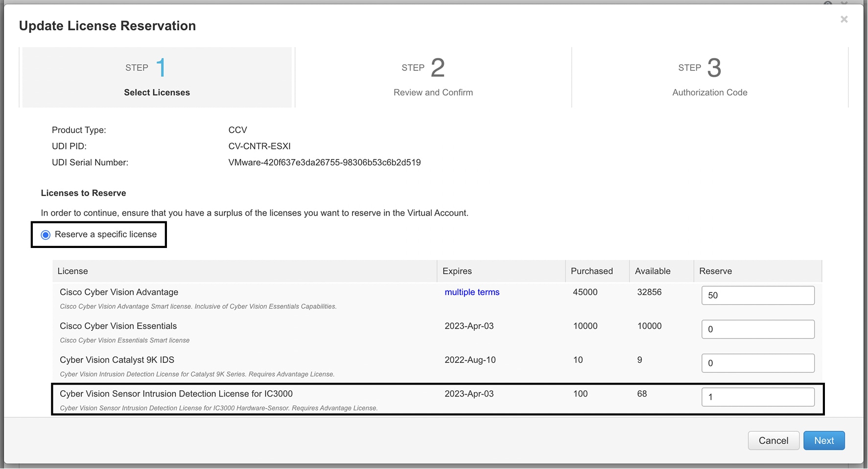Edit reserve quantity for Cisco Cyber Vision Advantage
The width and height of the screenshot is (868, 469).
(x=758, y=296)
